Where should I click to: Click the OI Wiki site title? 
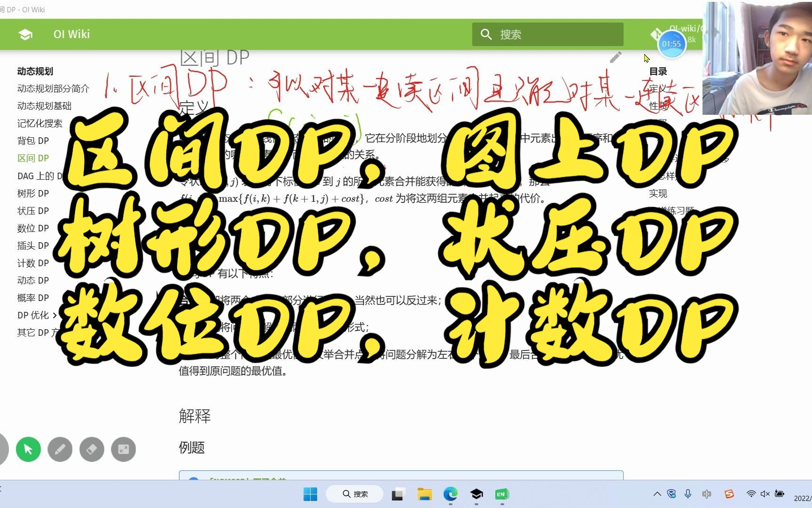point(71,34)
